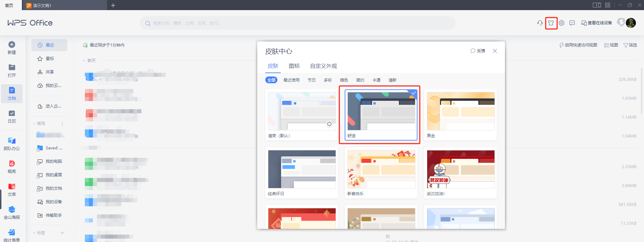Select the 多彩 skin filter
644x242 pixels.
pos(328,80)
